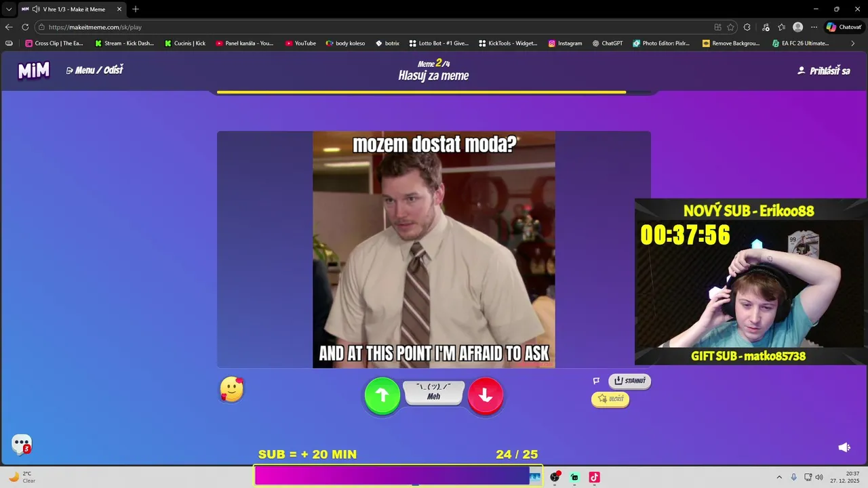Open Kick app in taskbar
Viewport: 868px width, 488px height.
574,477
